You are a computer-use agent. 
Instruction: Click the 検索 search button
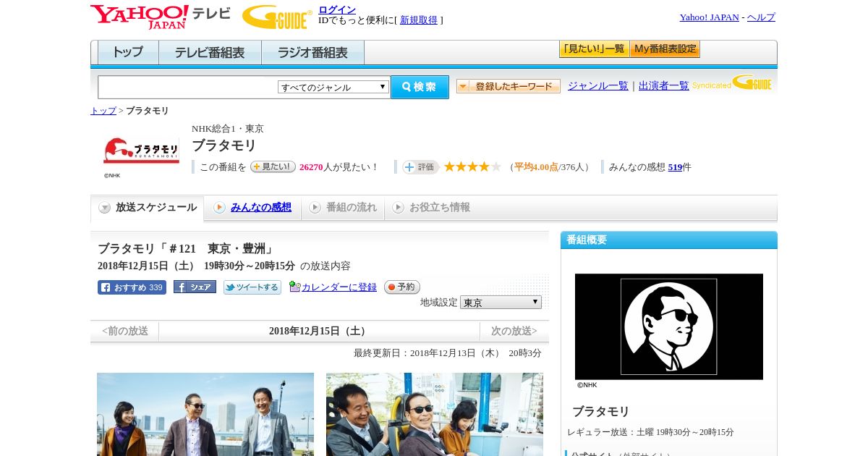(x=420, y=87)
